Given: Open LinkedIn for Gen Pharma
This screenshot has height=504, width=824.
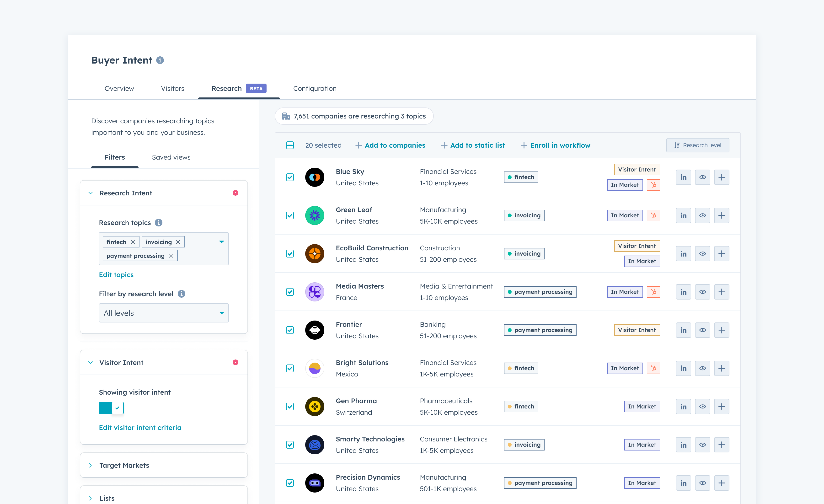Looking at the screenshot, I should 683,407.
